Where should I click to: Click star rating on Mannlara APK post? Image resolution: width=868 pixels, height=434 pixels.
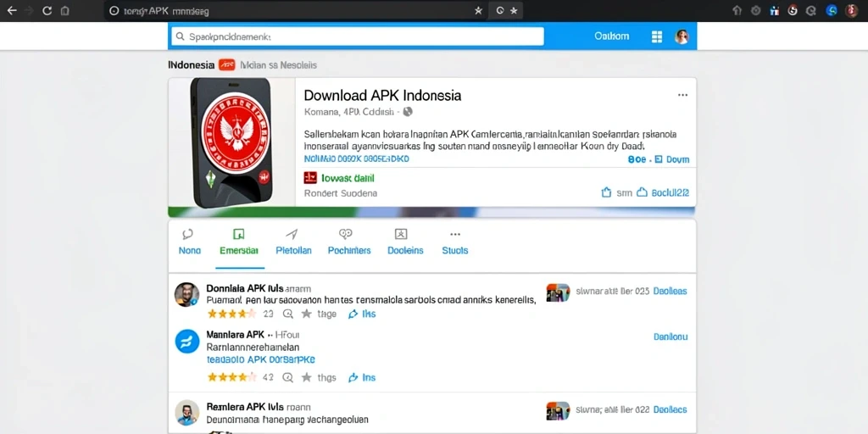(x=231, y=377)
